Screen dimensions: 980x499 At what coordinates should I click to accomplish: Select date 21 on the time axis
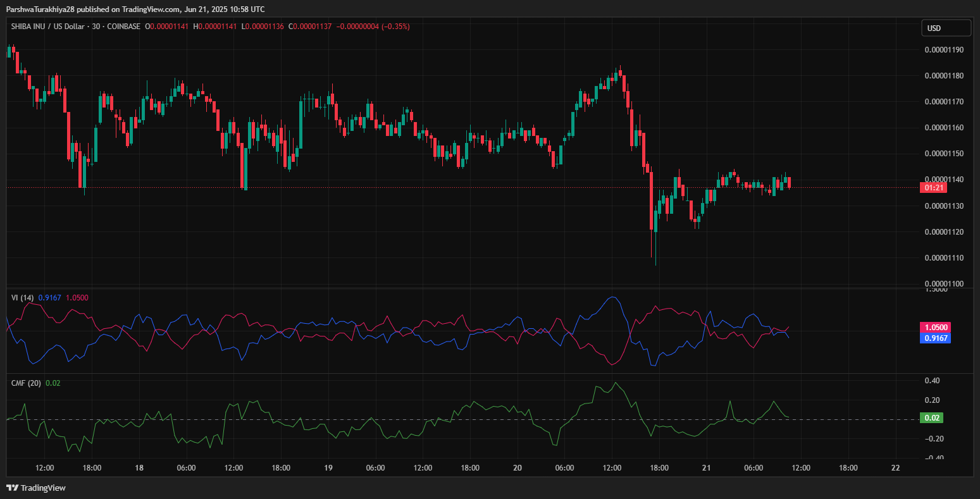pyautogui.click(x=707, y=468)
